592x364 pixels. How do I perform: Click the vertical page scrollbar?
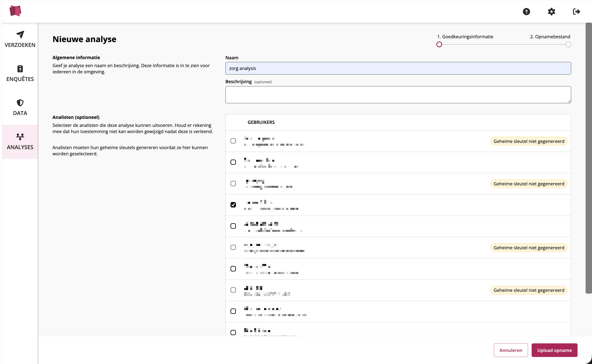pos(588,158)
